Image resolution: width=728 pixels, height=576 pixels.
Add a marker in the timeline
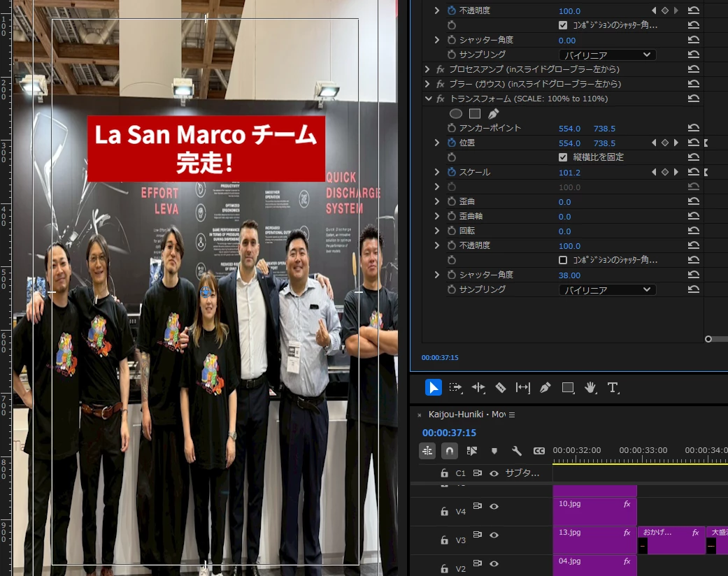[x=494, y=451]
